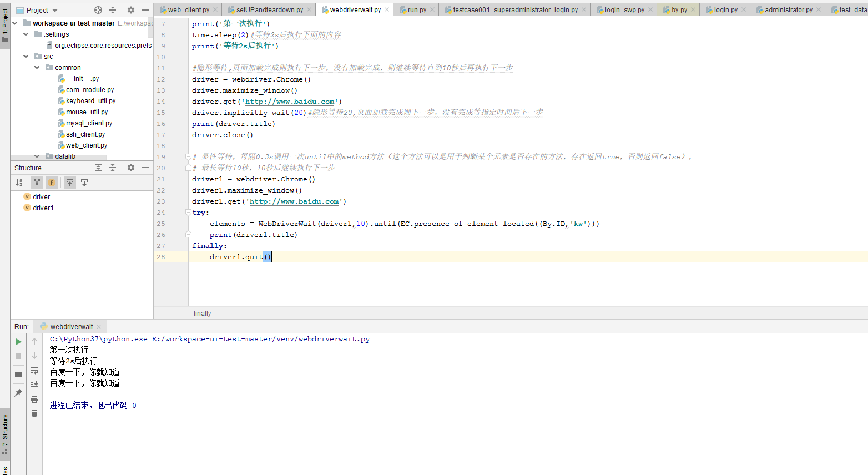The width and height of the screenshot is (868, 475).
Task: Open keyboard_util.py in project tree
Action: (91, 101)
